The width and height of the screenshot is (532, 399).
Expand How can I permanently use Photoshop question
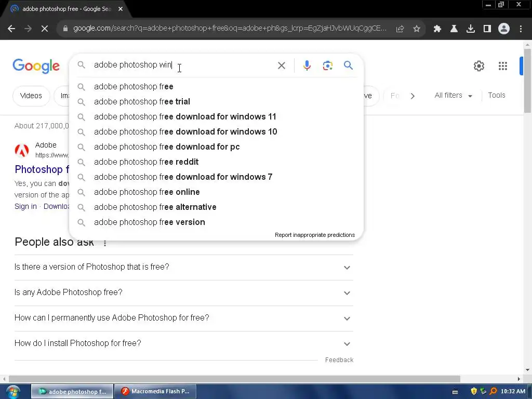(x=183, y=318)
